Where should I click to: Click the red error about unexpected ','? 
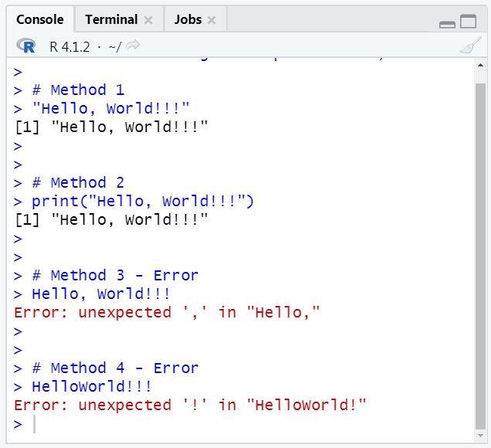point(167,313)
